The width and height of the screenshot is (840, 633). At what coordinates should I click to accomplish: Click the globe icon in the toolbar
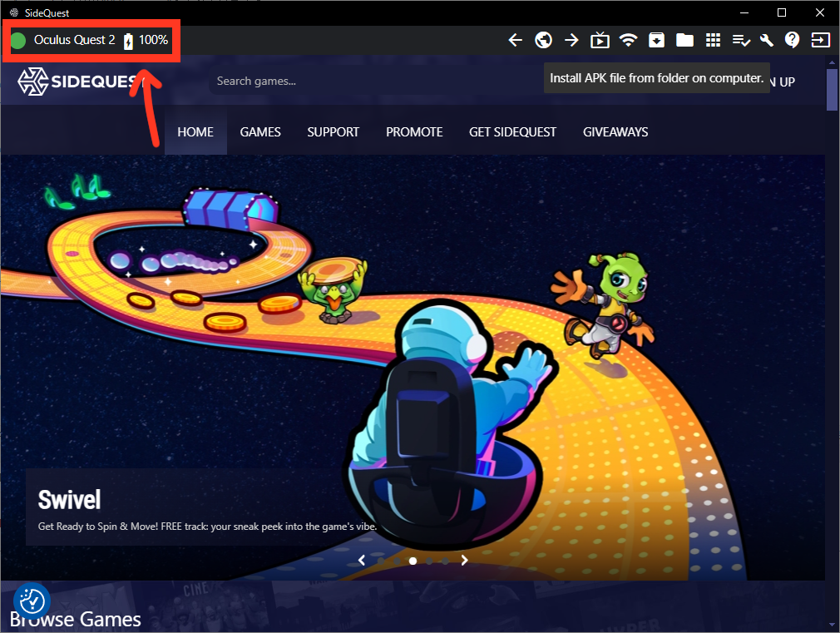coord(543,40)
